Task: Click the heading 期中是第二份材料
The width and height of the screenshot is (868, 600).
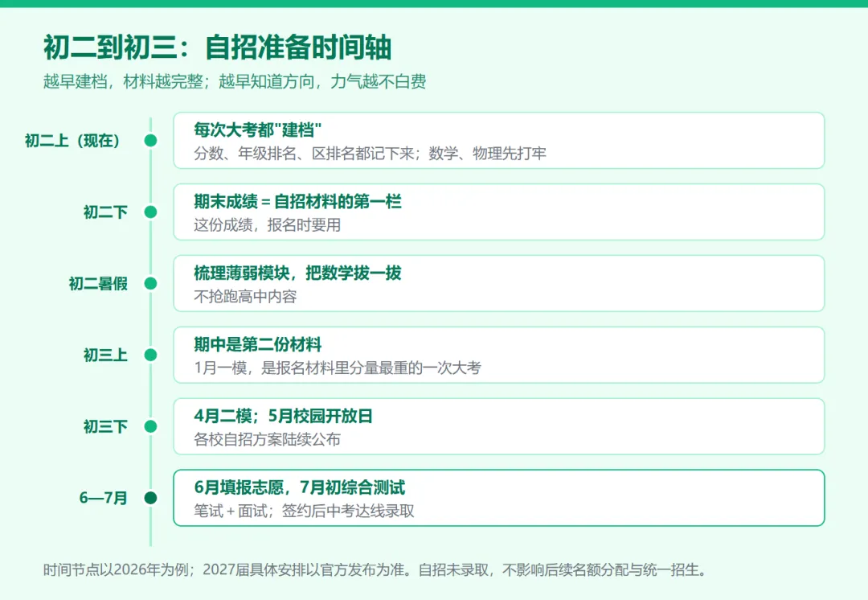Action: coord(257,344)
